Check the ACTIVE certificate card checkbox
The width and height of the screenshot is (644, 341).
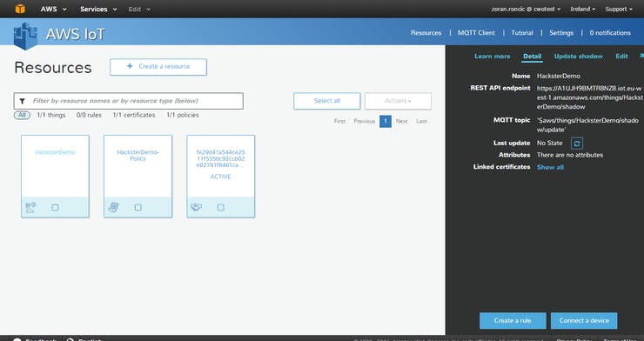[220, 208]
